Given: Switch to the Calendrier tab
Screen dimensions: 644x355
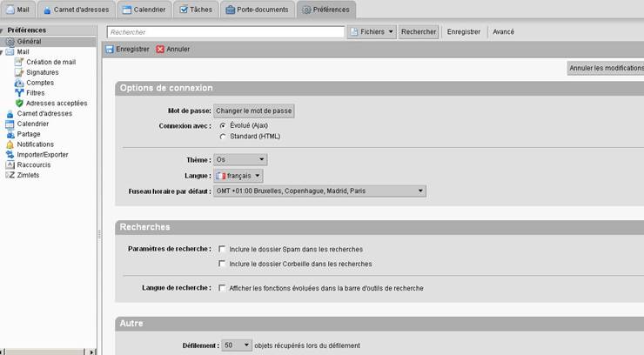Looking at the screenshot, I should (145, 10).
